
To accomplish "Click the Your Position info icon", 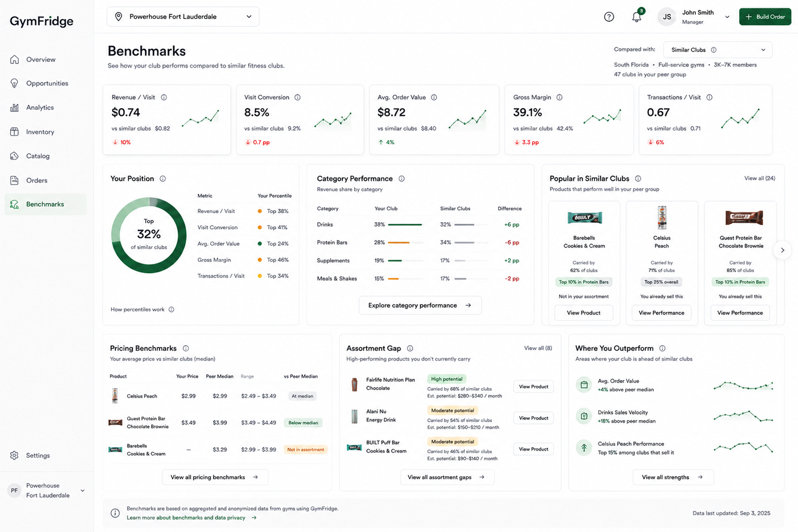I will [163, 179].
